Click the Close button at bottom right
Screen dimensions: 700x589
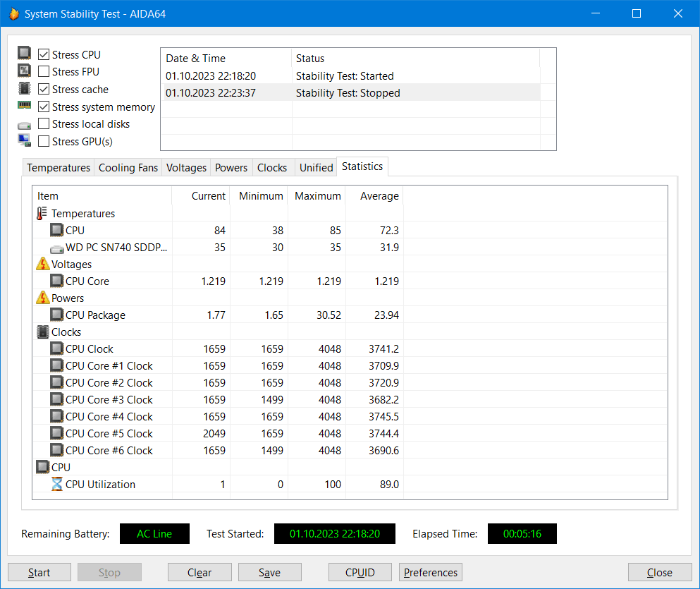(x=659, y=573)
